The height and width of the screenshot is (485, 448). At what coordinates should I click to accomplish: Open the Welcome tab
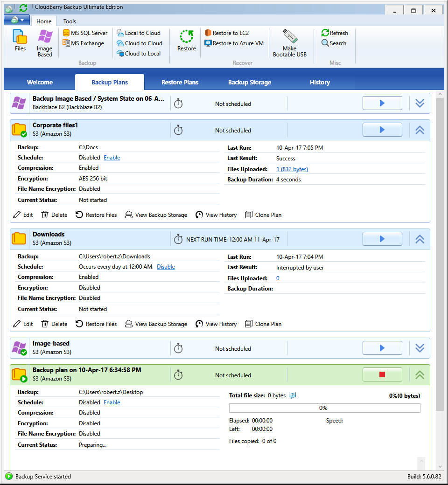pyautogui.click(x=40, y=82)
